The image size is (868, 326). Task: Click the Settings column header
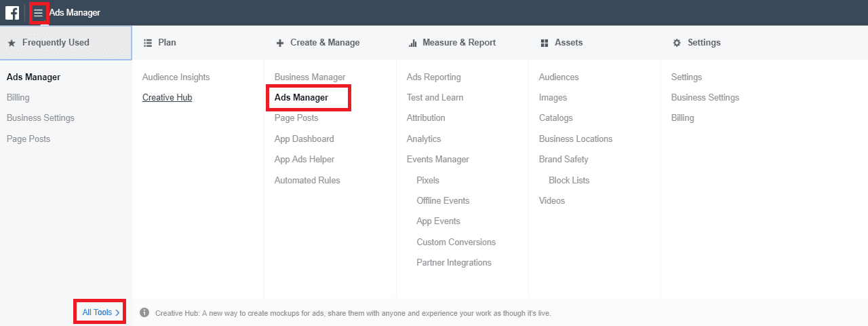click(704, 42)
